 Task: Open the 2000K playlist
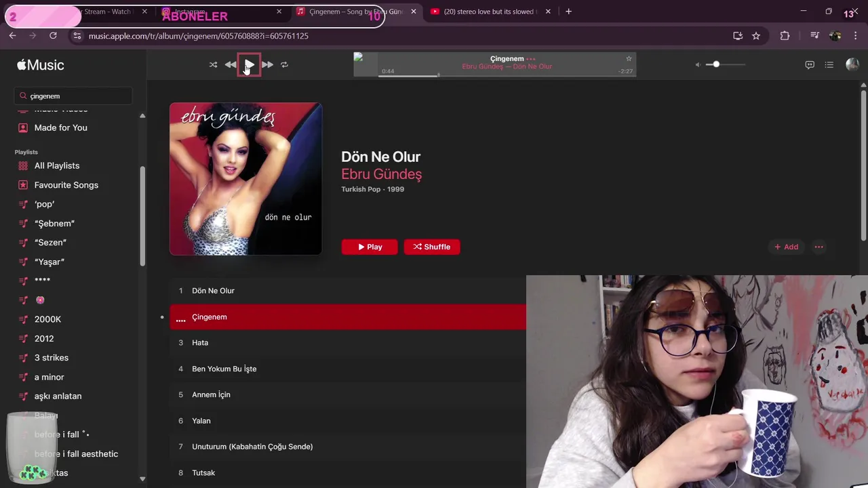coord(47,319)
